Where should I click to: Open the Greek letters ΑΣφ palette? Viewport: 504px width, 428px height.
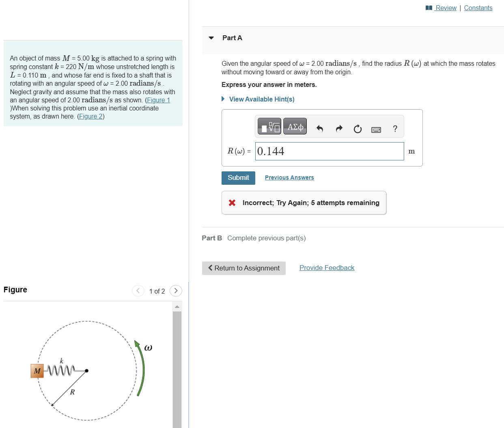295,126
